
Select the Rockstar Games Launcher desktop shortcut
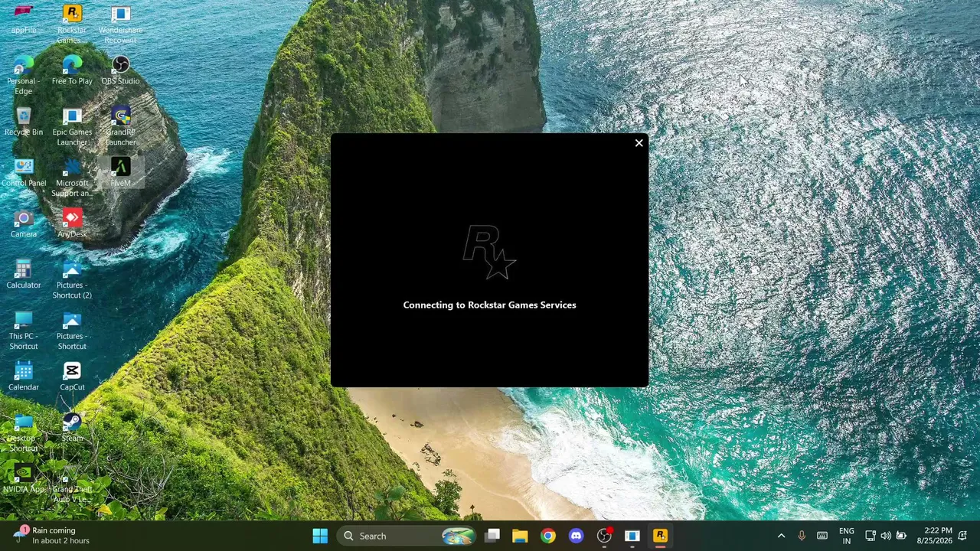(x=72, y=24)
